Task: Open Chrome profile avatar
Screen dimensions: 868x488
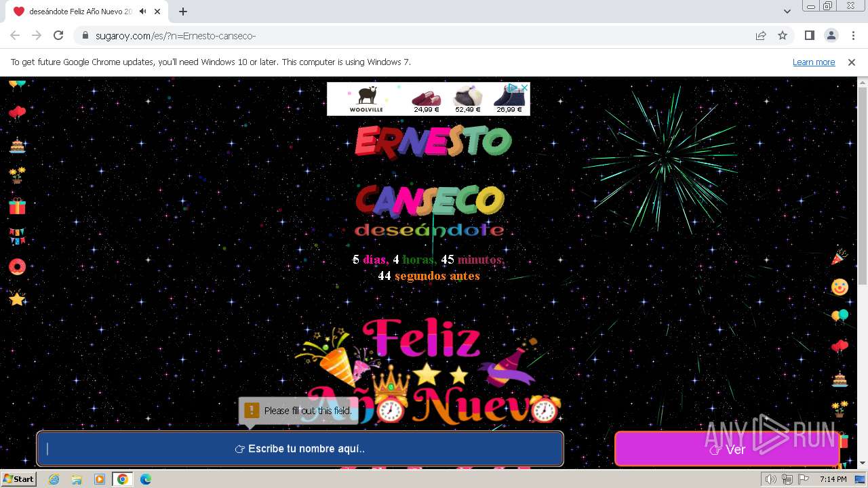Action: [x=831, y=35]
